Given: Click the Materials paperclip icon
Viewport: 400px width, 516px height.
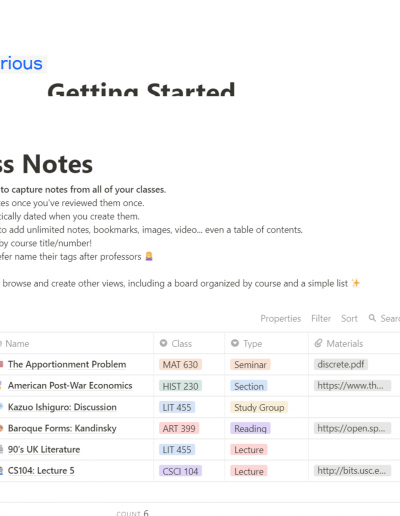Looking at the screenshot, I should tap(319, 343).
